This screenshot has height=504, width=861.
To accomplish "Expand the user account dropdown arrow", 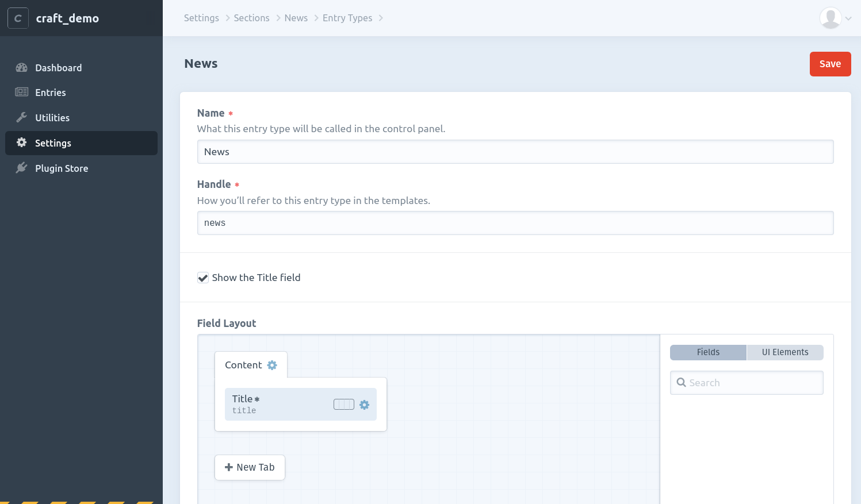I will coord(848,18).
